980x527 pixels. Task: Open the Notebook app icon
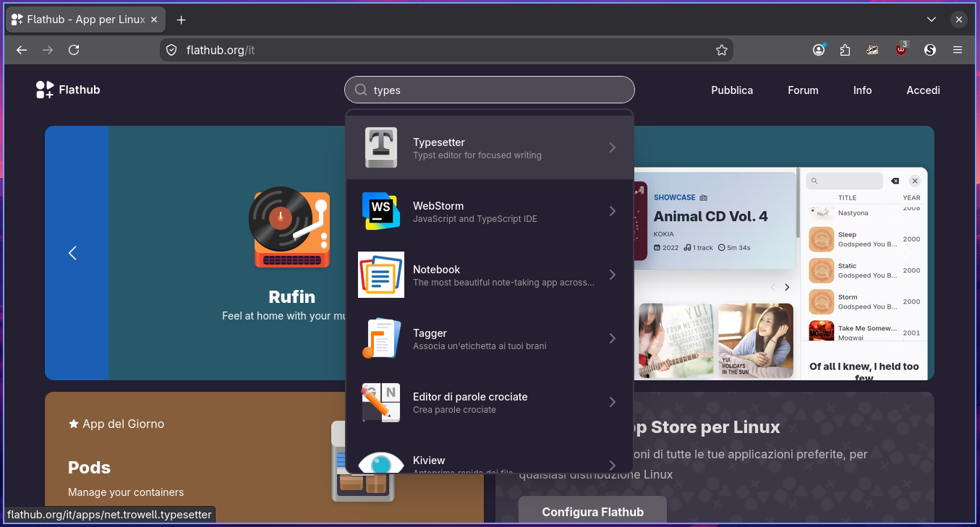pos(381,275)
